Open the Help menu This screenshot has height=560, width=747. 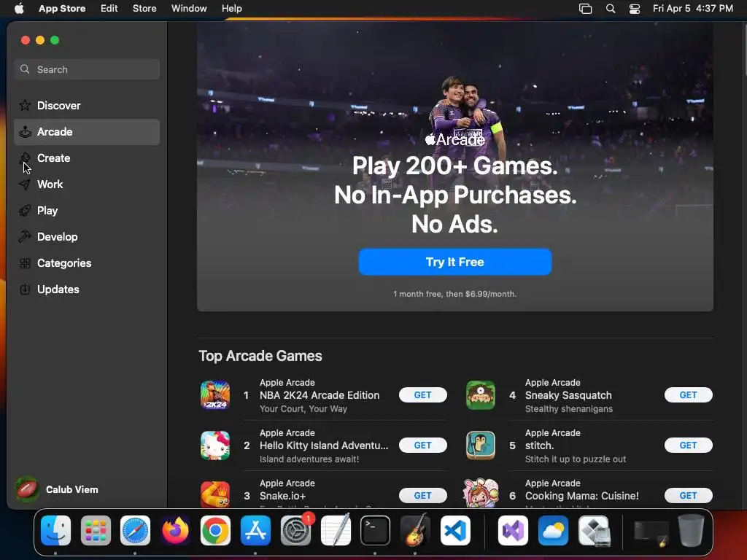click(x=231, y=9)
